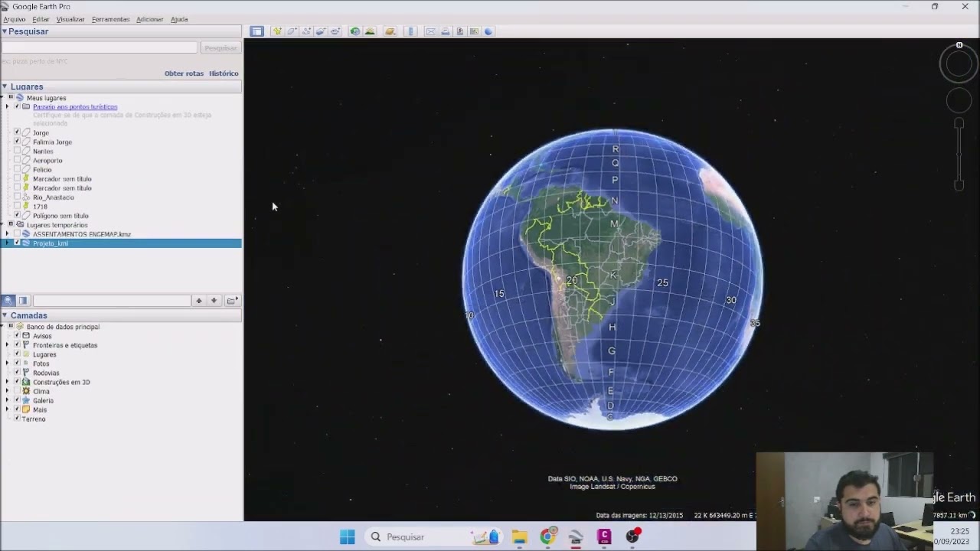980x551 pixels.
Task: Disable the Rodovias layer checkbox
Action: pos(17,373)
